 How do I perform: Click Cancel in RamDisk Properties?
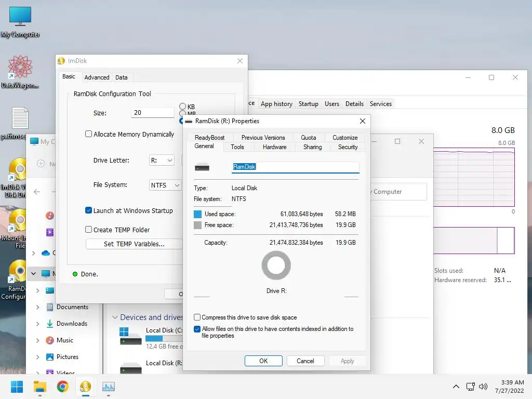(305, 361)
